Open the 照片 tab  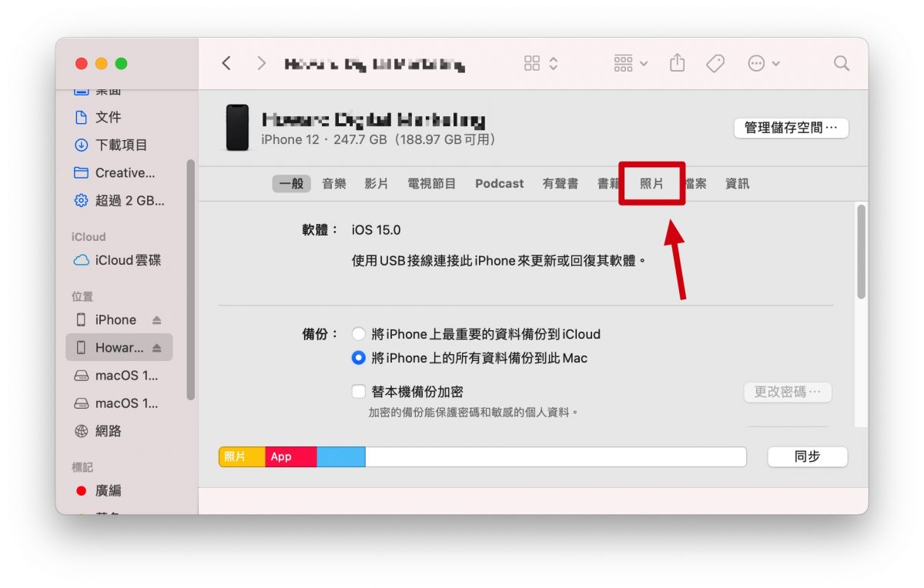coord(651,183)
